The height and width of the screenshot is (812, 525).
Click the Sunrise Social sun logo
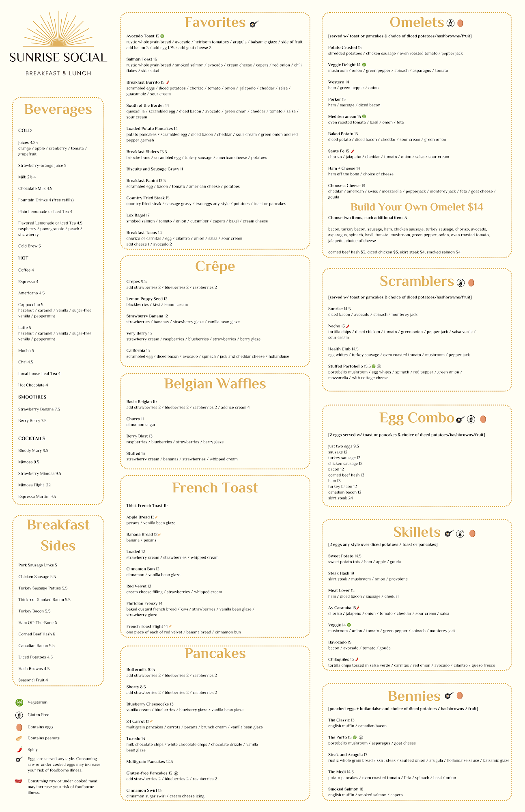[58, 30]
